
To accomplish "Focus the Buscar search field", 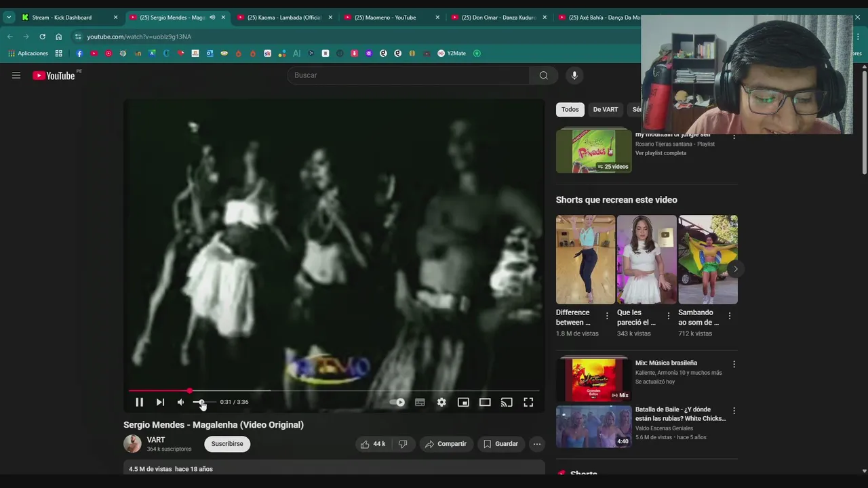I will 408,75.
